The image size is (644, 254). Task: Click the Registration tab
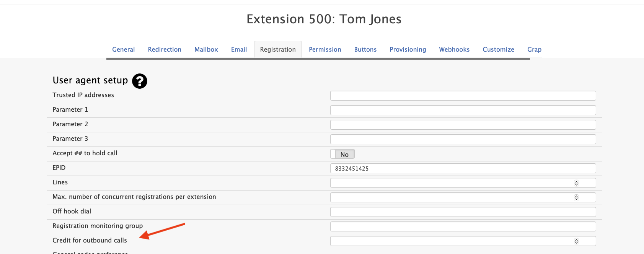(x=278, y=49)
